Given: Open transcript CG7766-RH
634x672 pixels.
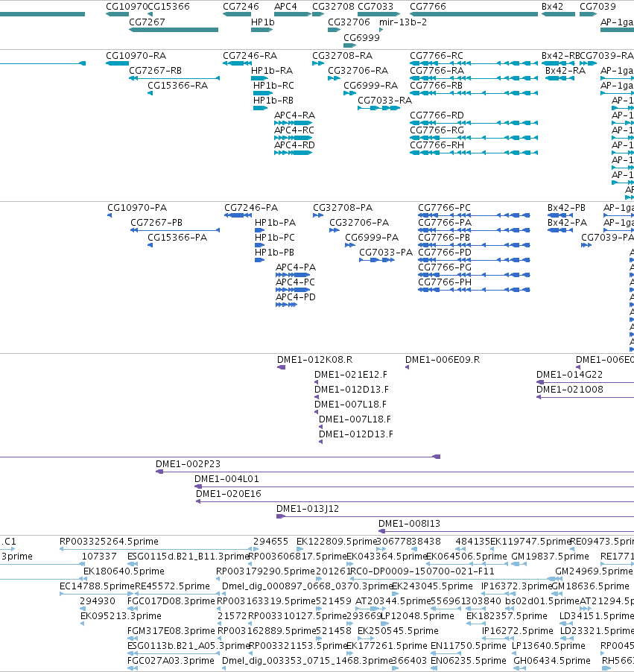Looking at the screenshot, I should [x=437, y=145].
